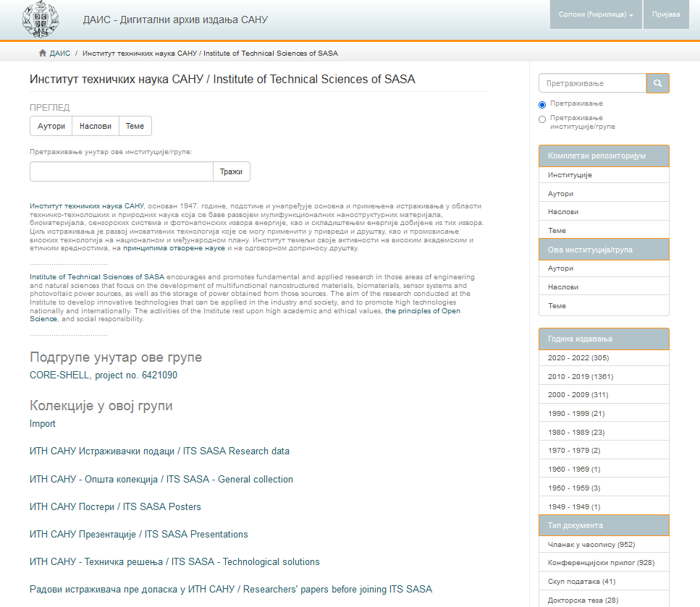Open принципима отворене науке link
Screen dimensions: 700x607
coord(174,248)
